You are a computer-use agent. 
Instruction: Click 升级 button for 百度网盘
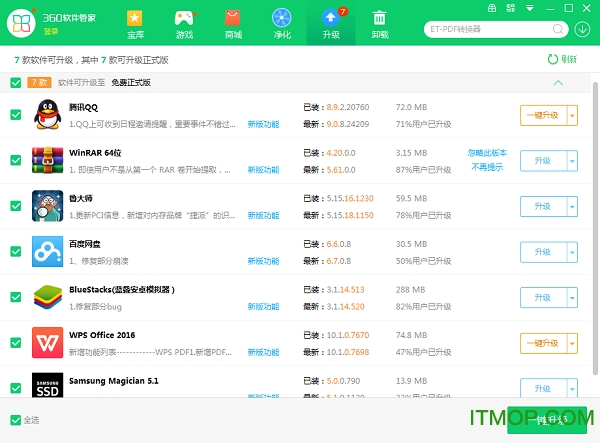click(x=543, y=252)
